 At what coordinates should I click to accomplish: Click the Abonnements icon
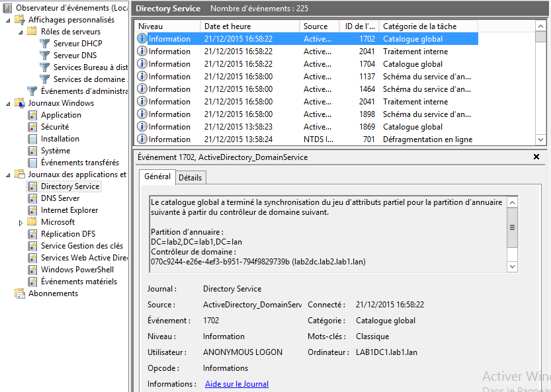[20, 294]
